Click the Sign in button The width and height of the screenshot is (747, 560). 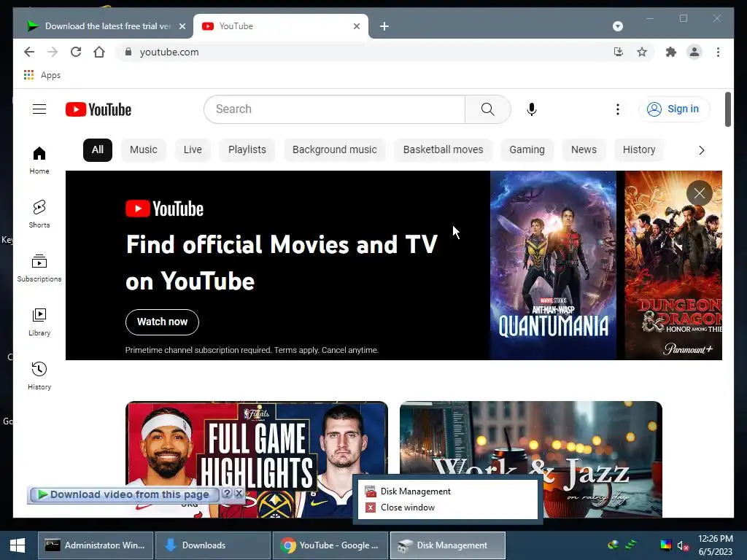tap(673, 109)
